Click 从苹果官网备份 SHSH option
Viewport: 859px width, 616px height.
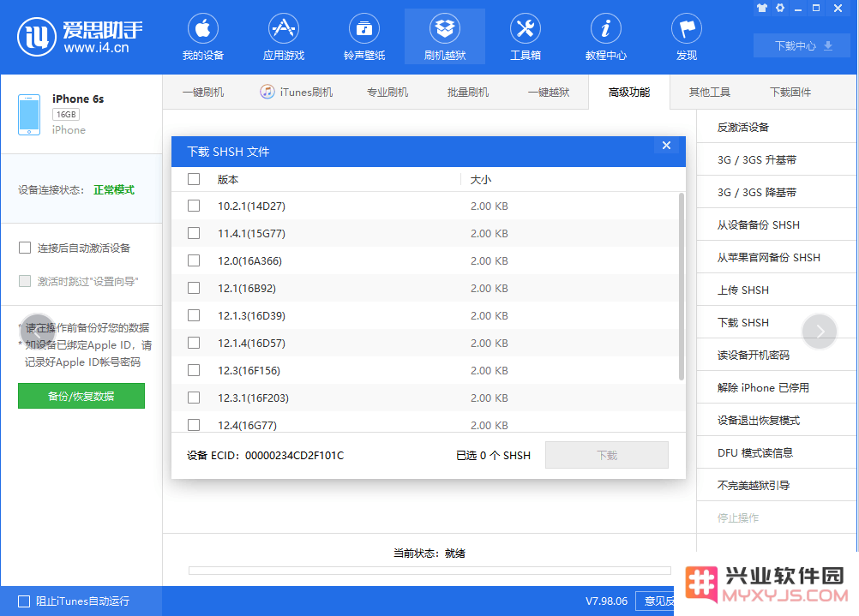[x=777, y=257]
